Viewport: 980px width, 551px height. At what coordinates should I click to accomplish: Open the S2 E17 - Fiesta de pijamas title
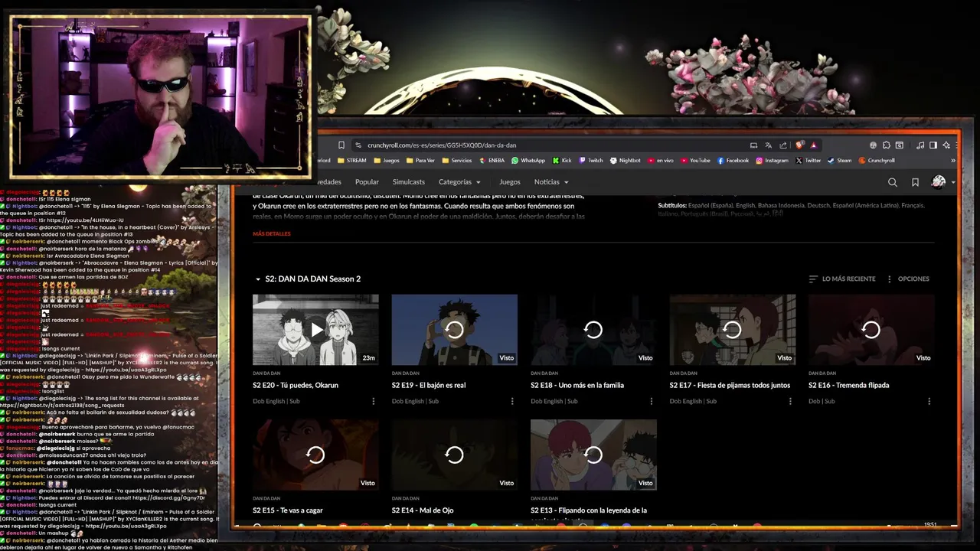click(x=730, y=385)
